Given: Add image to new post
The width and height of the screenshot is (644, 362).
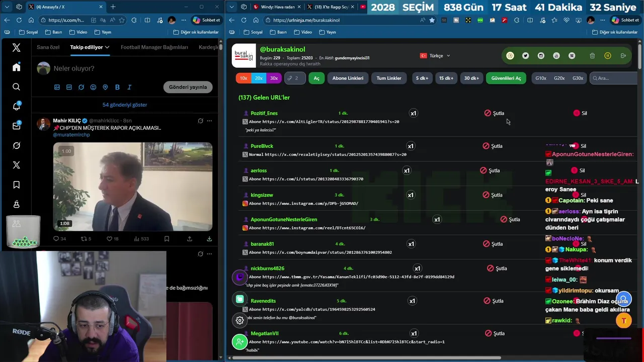Looking at the screenshot, I should (57, 87).
